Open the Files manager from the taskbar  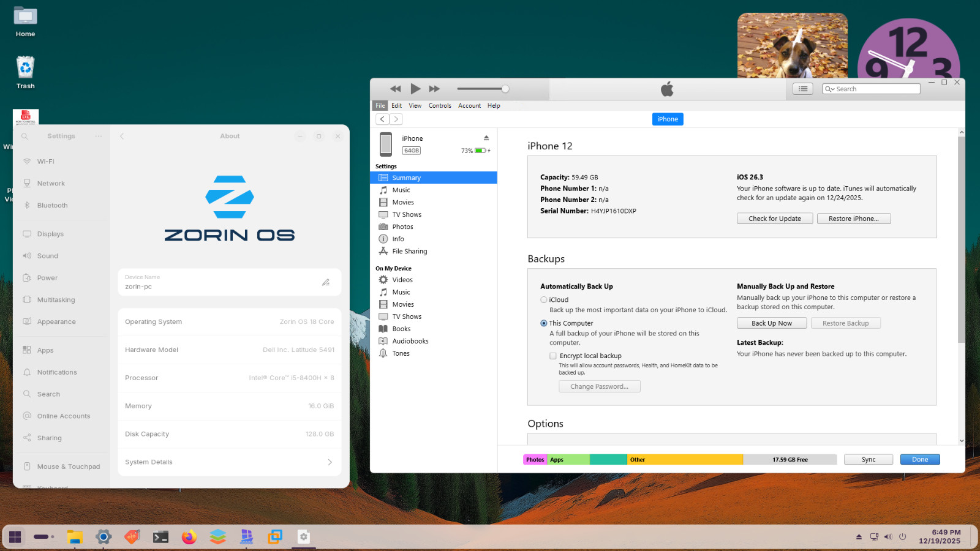pyautogui.click(x=75, y=537)
